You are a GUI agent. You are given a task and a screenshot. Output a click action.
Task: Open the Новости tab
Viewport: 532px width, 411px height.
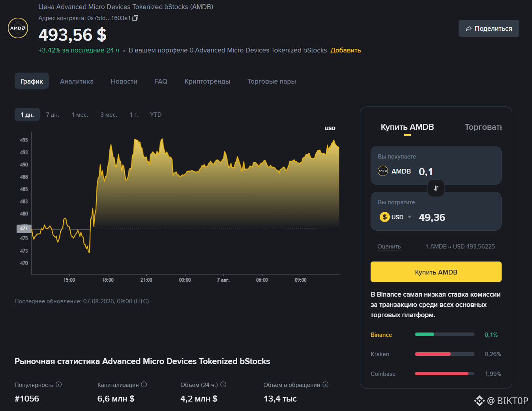pyautogui.click(x=124, y=81)
